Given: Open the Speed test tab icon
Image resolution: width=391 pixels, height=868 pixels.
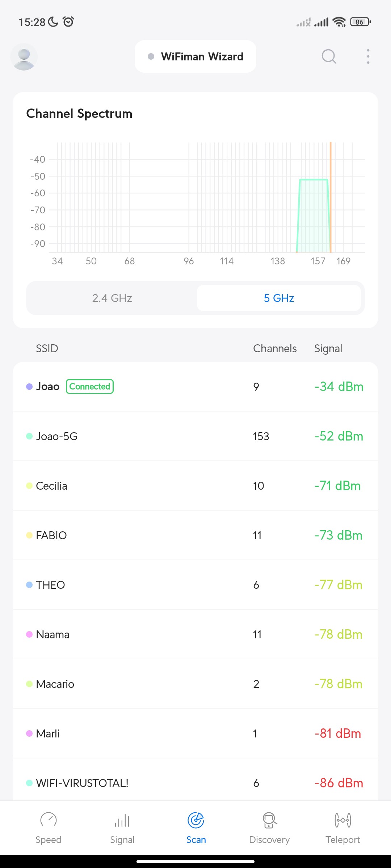Looking at the screenshot, I should [48, 820].
